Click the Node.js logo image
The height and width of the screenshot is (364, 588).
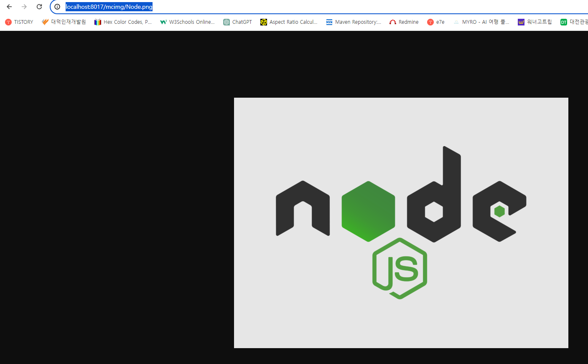(401, 223)
